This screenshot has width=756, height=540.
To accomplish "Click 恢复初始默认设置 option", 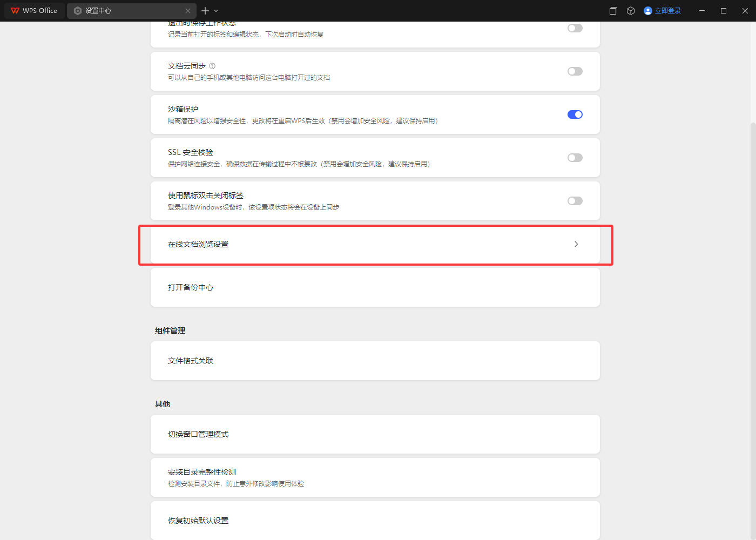I will [198, 521].
